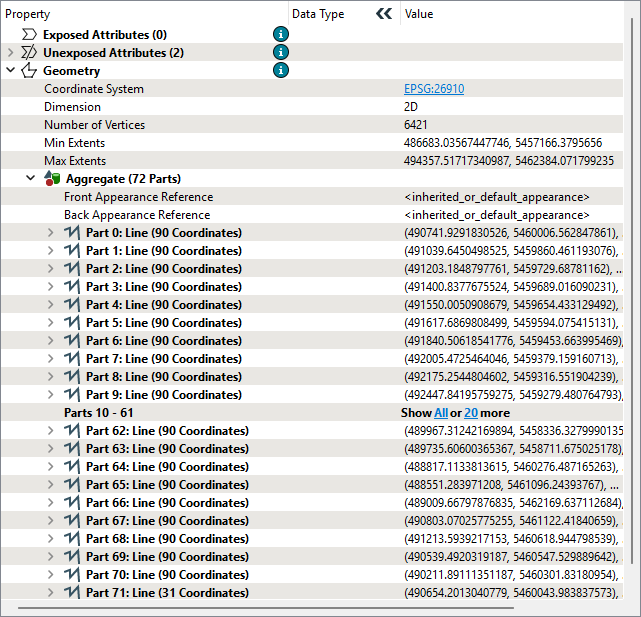Expand Part 5 line coordinates
Viewport: 641px width, 617px height.
[51, 323]
